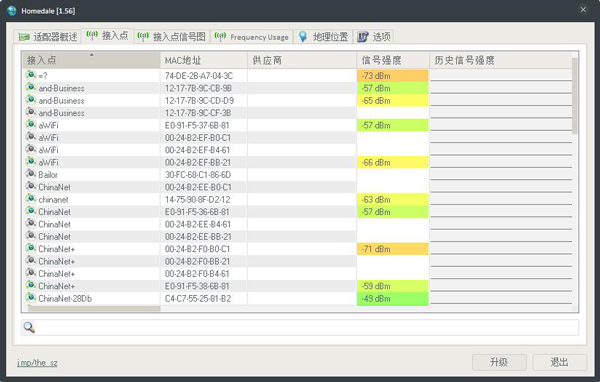
Task: Click icon of ChinaNet+ row with 00-24-B2-F0-BB-21
Action: 31,260
